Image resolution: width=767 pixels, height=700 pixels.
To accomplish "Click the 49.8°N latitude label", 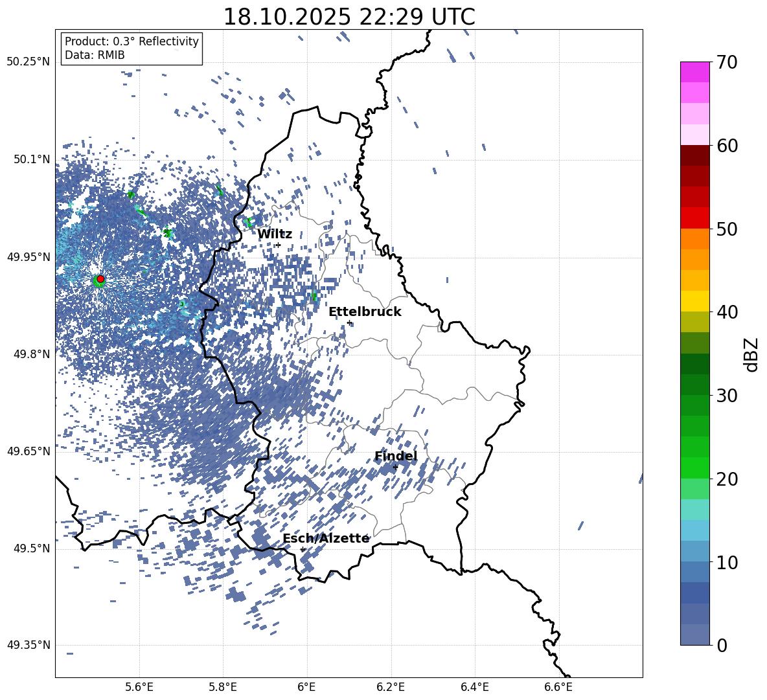I will coord(32,354).
